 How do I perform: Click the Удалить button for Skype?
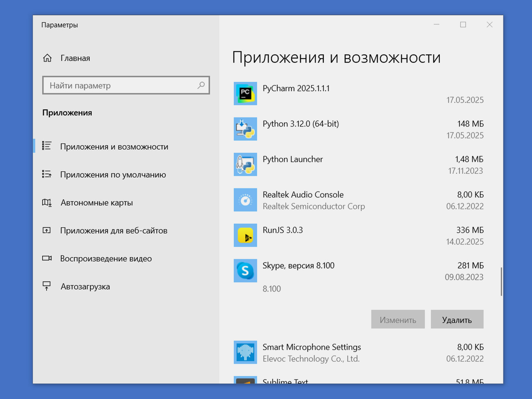(x=457, y=319)
